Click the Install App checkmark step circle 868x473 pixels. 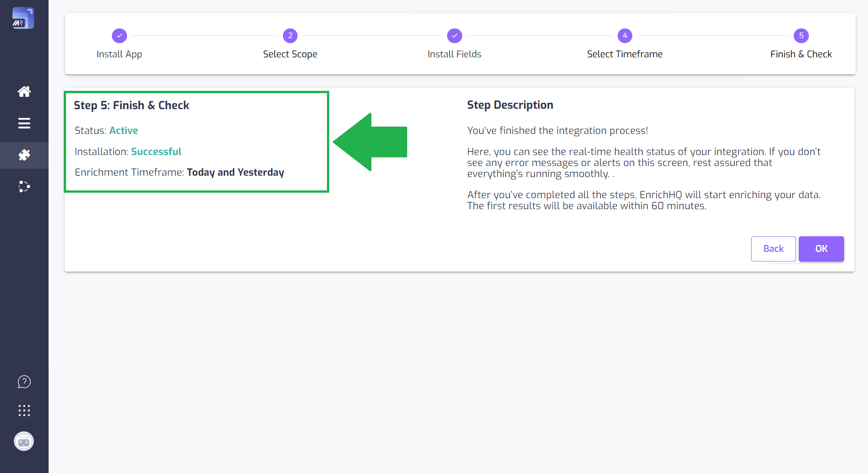(x=119, y=35)
